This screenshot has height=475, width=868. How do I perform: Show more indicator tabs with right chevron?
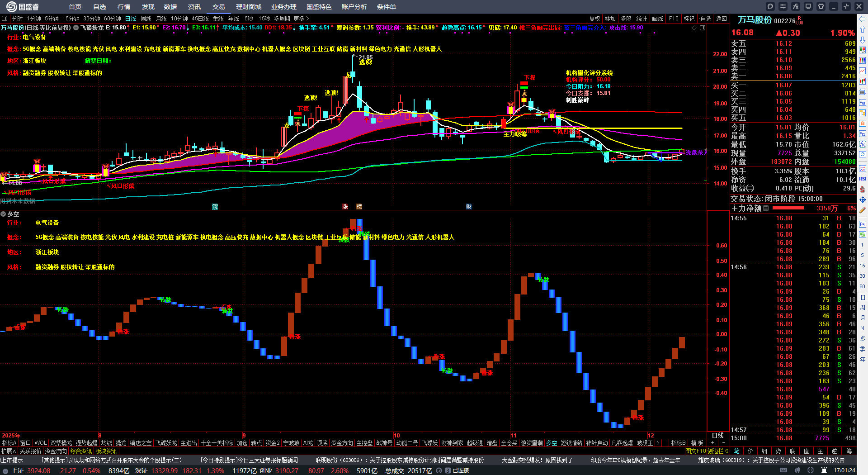point(657,443)
